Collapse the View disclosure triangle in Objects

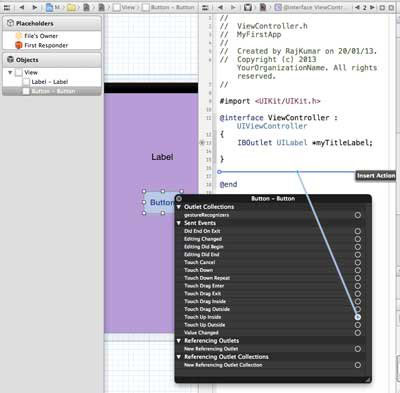pyautogui.click(x=10, y=72)
